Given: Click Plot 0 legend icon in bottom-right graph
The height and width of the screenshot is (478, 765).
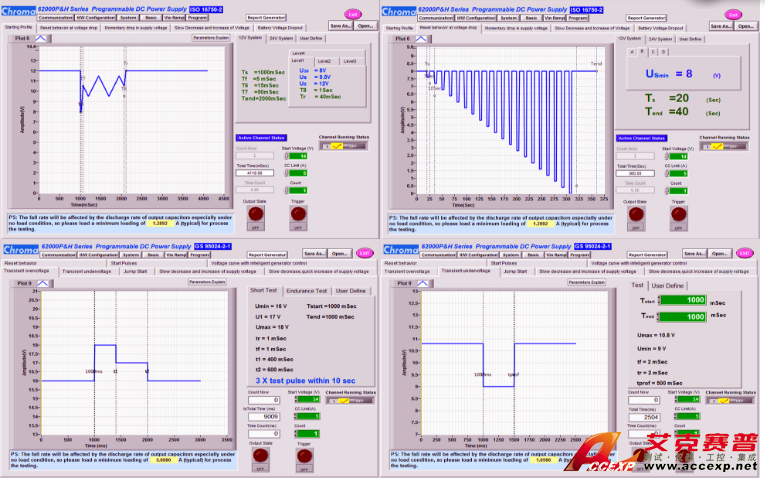Looking at the screenshot, I should point(421,284).
